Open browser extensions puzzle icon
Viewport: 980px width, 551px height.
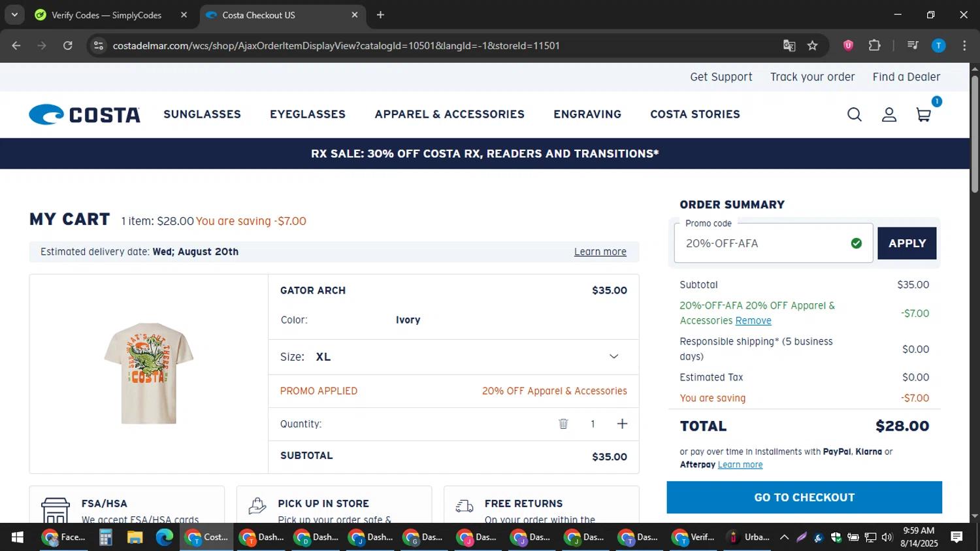coord(874,46)
